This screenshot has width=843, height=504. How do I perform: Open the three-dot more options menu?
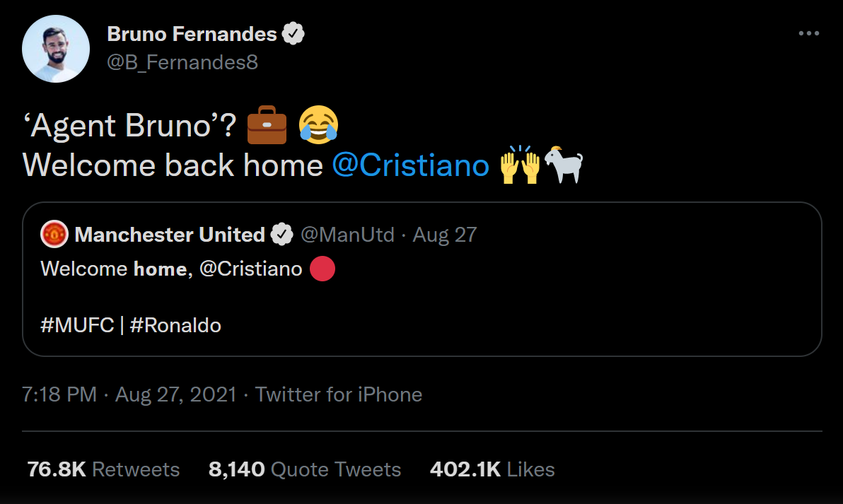[808, 33]
